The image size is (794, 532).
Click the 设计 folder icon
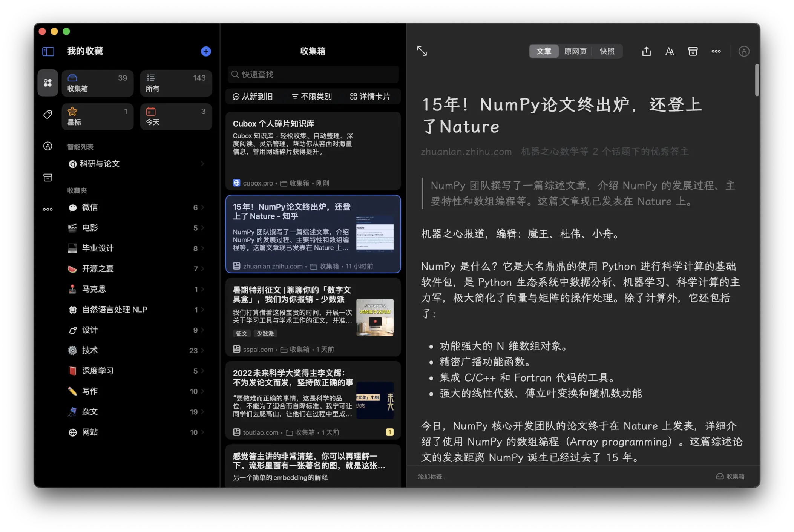[72, 330]
